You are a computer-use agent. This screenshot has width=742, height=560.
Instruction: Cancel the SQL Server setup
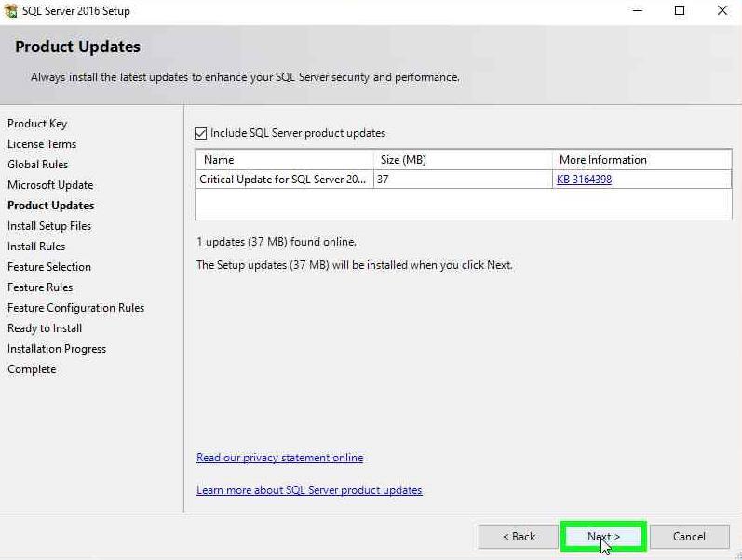pyautogui.click(x=689, y=537)
